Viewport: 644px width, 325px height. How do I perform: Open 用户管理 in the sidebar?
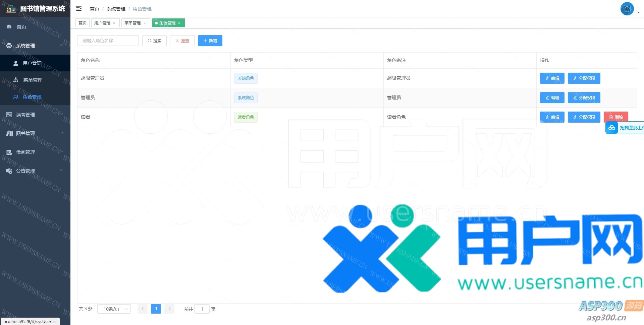tap(32, 63)
